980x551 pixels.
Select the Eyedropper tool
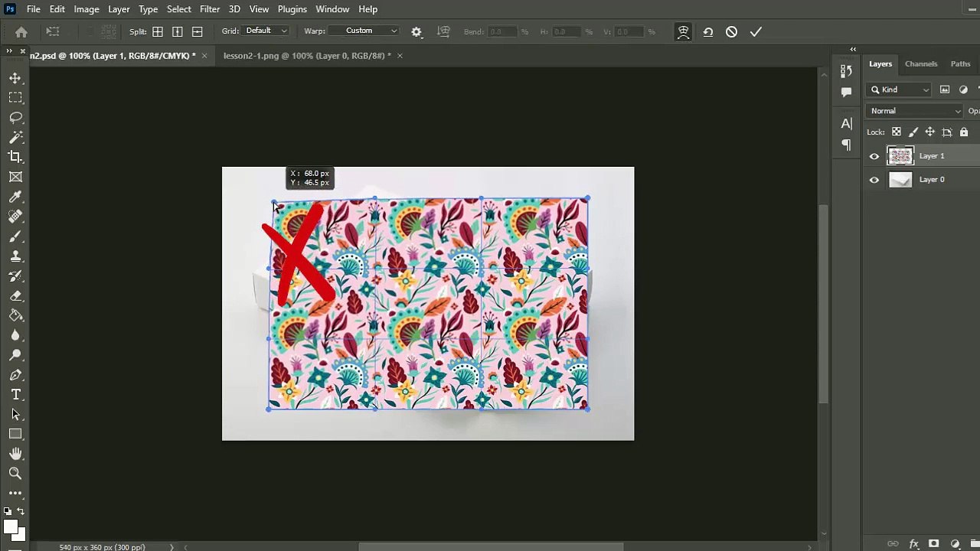tap(15, 197)
